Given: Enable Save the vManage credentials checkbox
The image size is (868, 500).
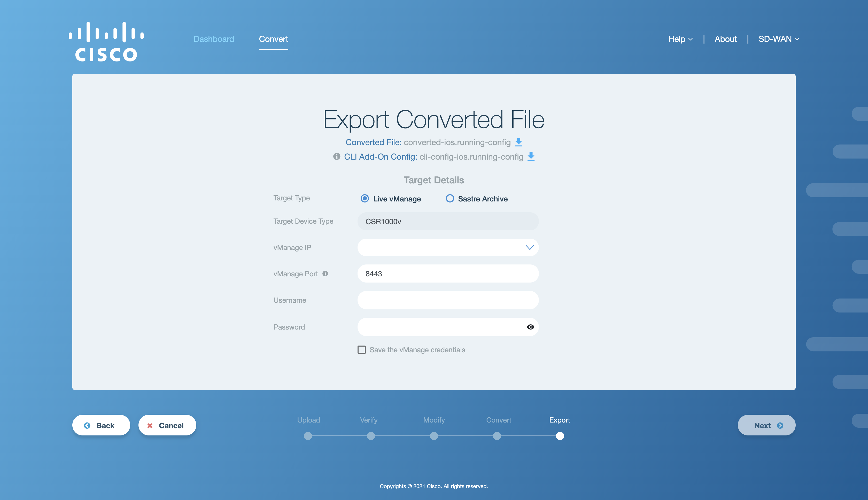Looking at the screenshot, I should 361,350.
